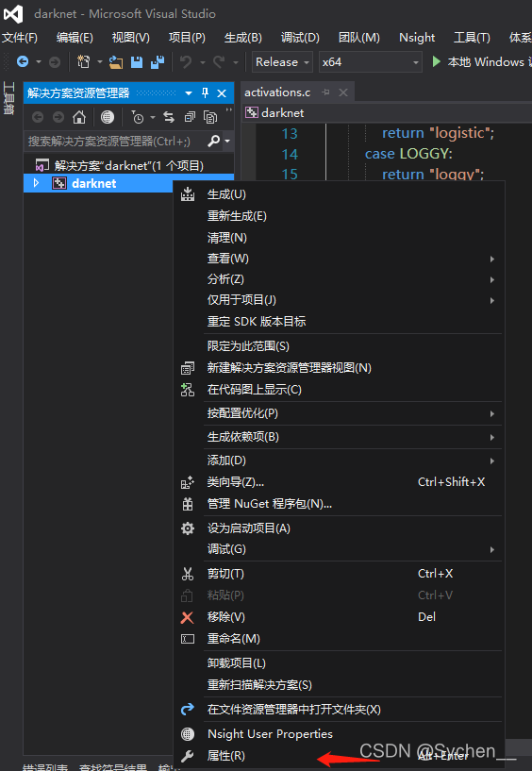Click the back arrow in Solution Explorer toolbar
Image resolution: width=532 pixels, height=771 pixels.
click(x=38, y=117)
